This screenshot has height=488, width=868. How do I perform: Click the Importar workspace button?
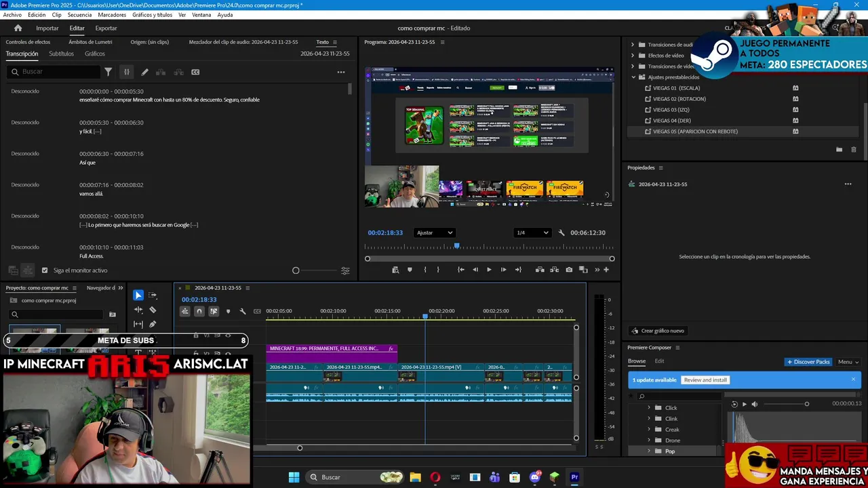coord(47,28)
